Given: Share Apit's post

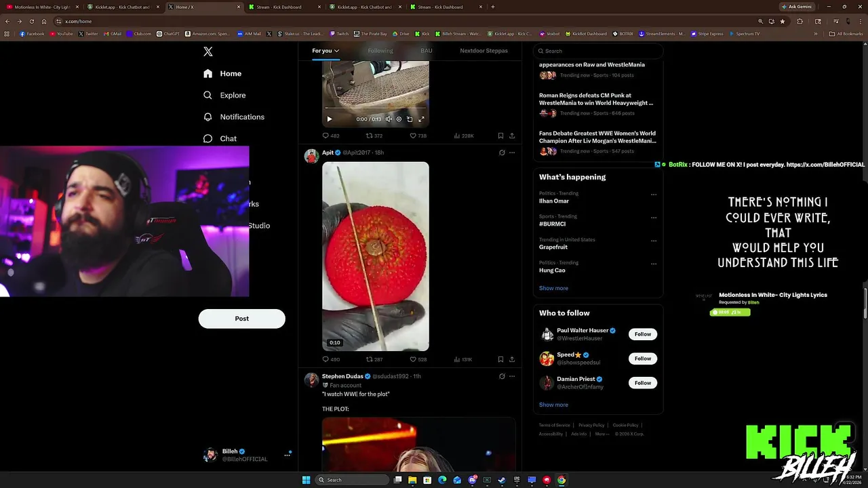Looking at the screenshot, I should point(512,359).
